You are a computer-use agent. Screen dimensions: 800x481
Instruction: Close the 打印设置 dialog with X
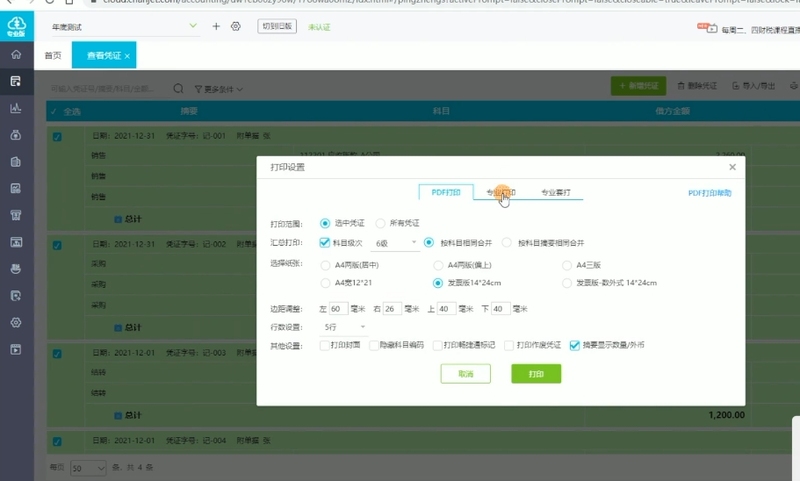[732, 167]
